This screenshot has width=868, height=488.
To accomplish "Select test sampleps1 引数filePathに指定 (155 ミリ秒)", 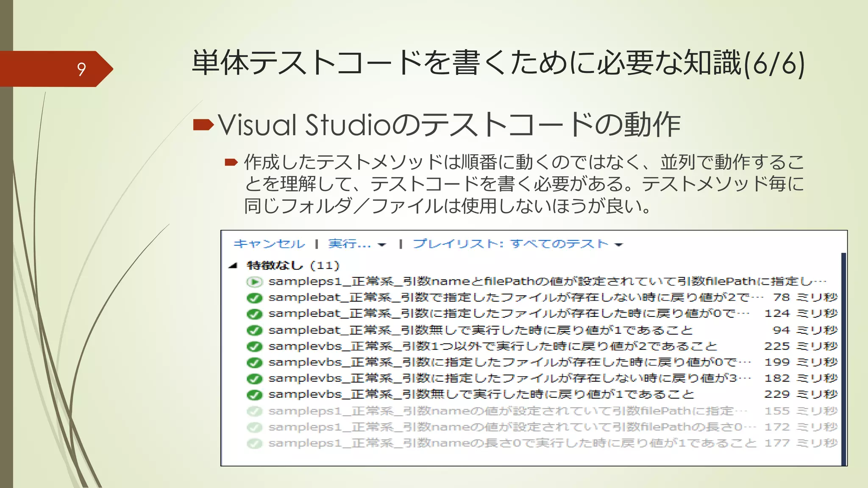I will [508, 410].
